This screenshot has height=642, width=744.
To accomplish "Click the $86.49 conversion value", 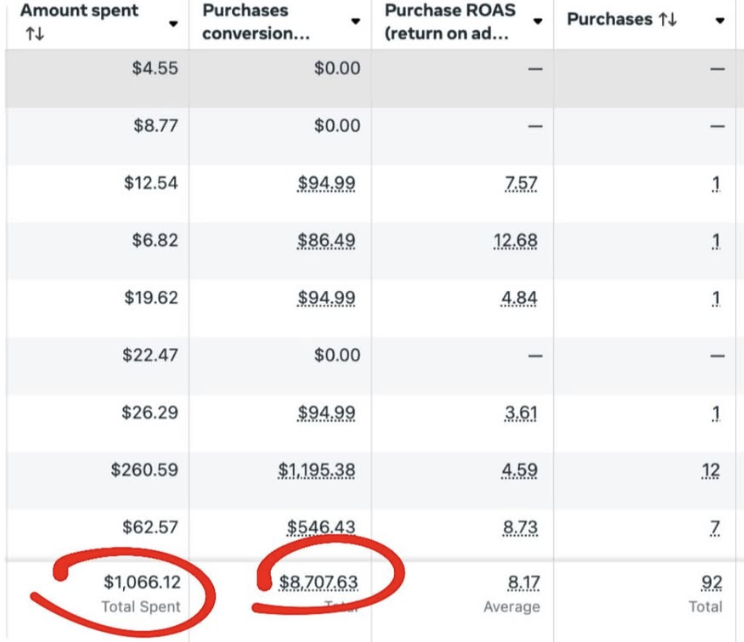I will pyautogui.click(x=326, y=240).
